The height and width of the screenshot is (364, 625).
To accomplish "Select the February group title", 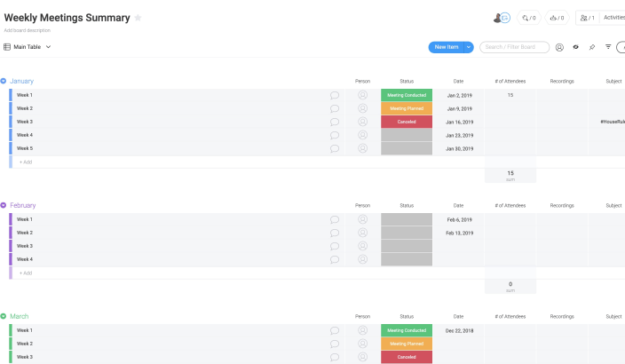I will 23,205.
